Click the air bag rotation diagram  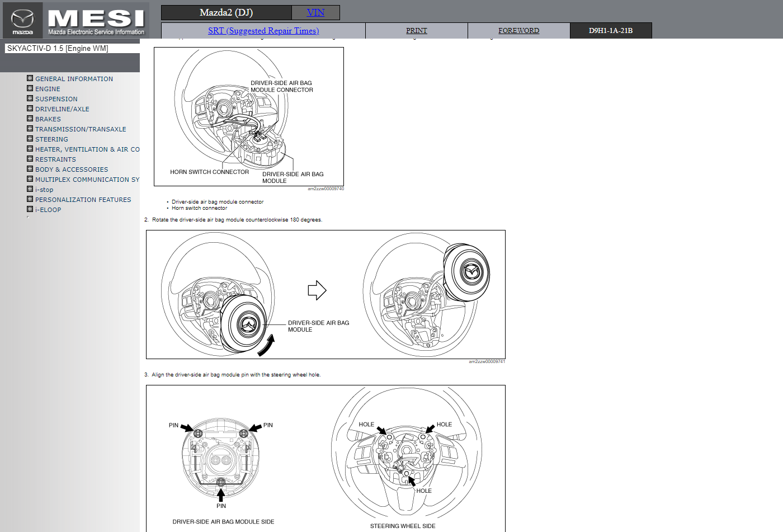point(326,294)
